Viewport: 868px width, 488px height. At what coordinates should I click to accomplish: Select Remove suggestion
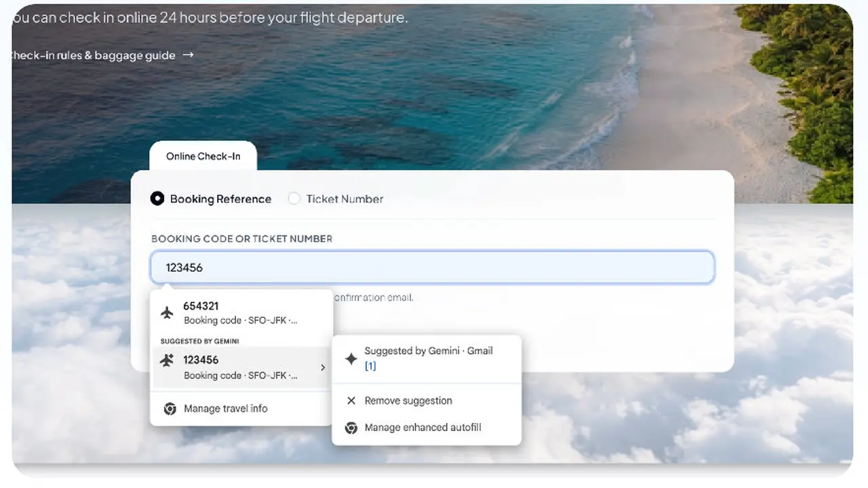tap(427, 401)
